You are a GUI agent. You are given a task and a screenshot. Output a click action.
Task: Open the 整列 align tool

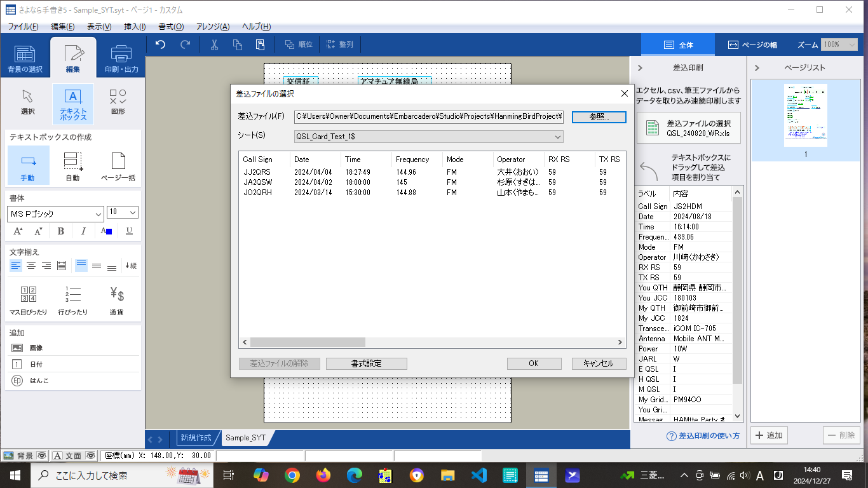340,44
